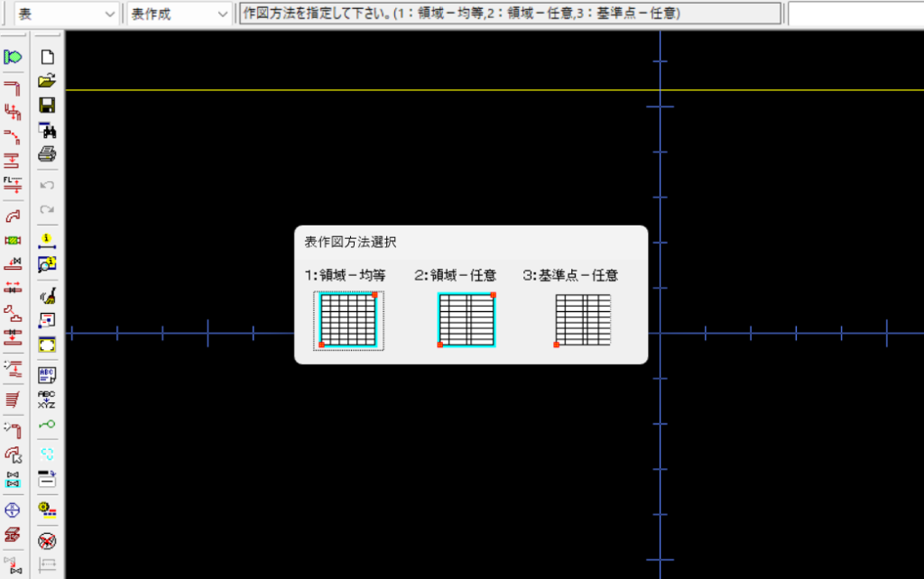Image resolution: width=924 pixels, height=579 pixels.
Task: Click the binoculars search icon
Action: (x=47, y=130)
